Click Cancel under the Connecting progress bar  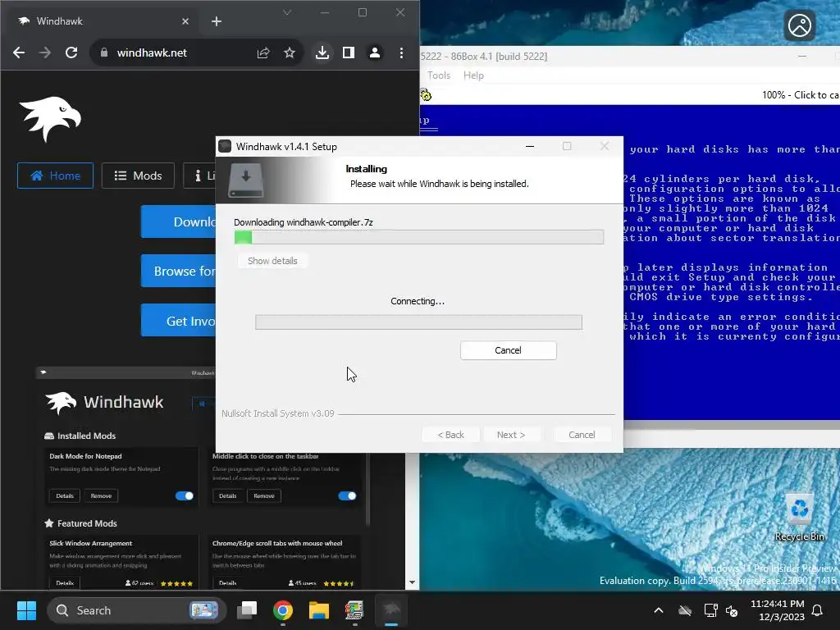508,350
